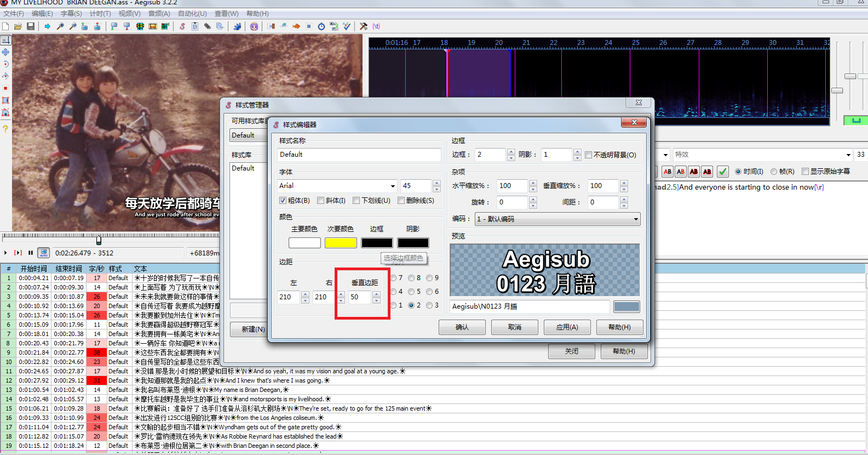Save subtitles with the floppy disk icon
868x455 pixels.
31,26
